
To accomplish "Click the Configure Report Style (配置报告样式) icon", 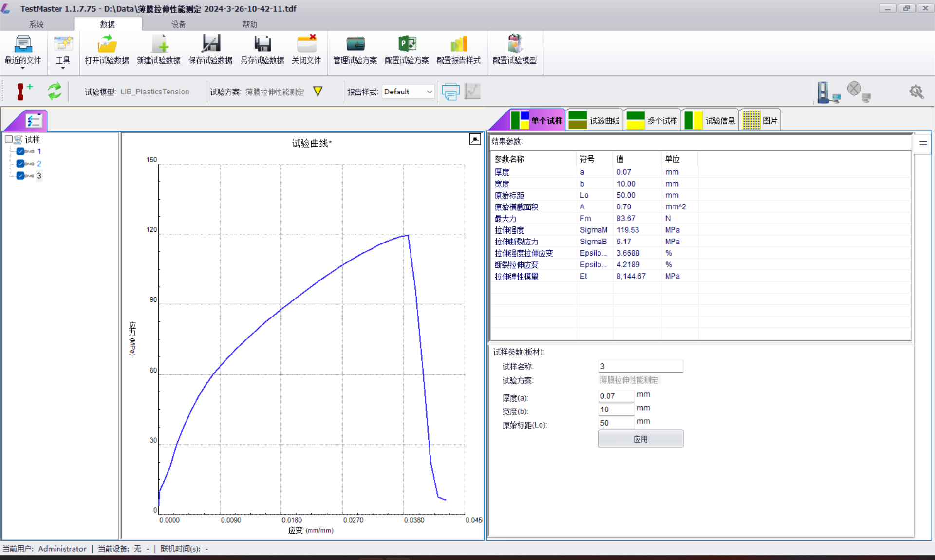I will (x=458, y=44).
